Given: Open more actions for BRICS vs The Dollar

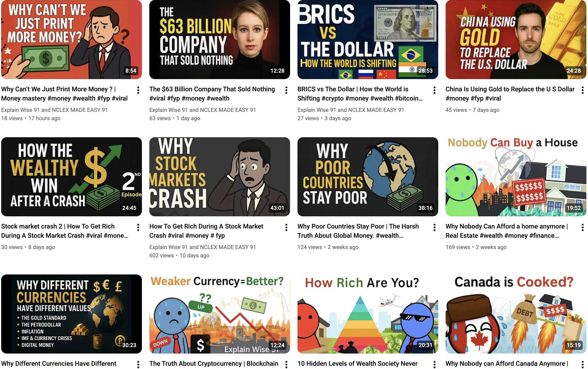Looking at the screenshot, I should tap(434, 90).
